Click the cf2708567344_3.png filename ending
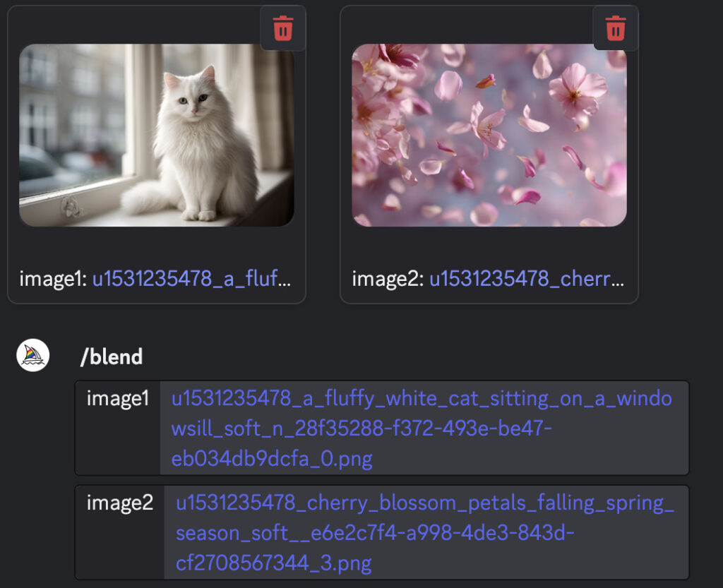Viewport: 723px width, 588px height. pyautogui.click(x=274, y=563)
